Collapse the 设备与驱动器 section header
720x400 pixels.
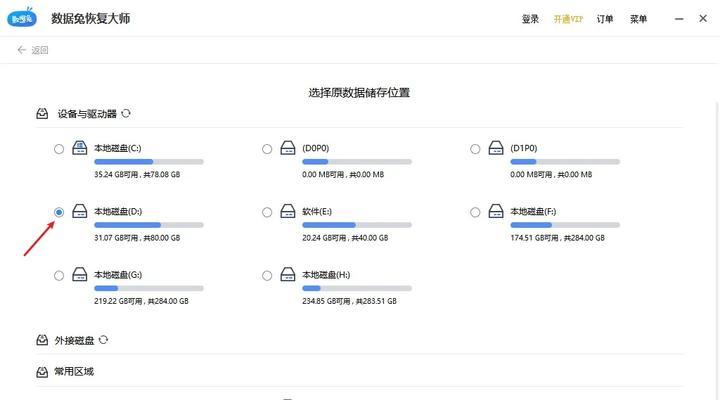(x=87, y=114)
